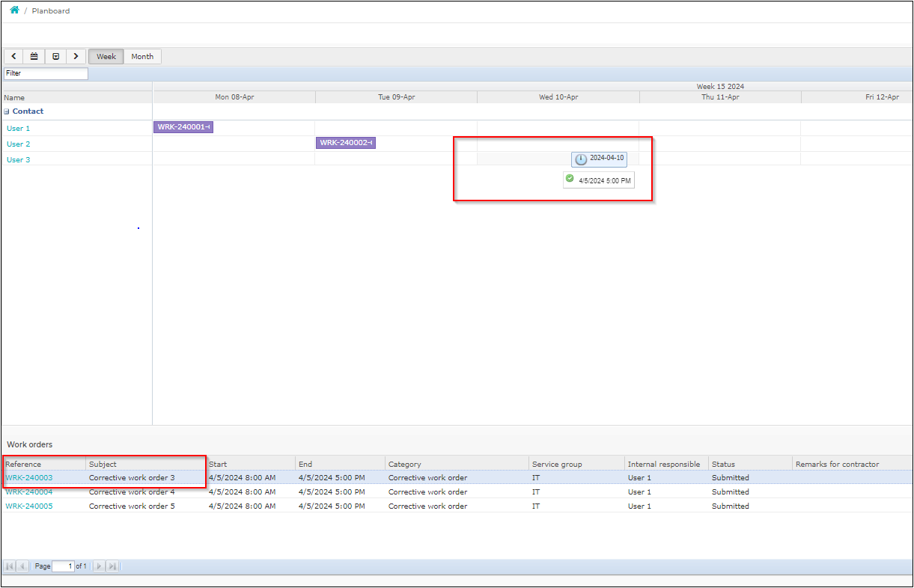Click the page number input box

(x=63, y=566)
